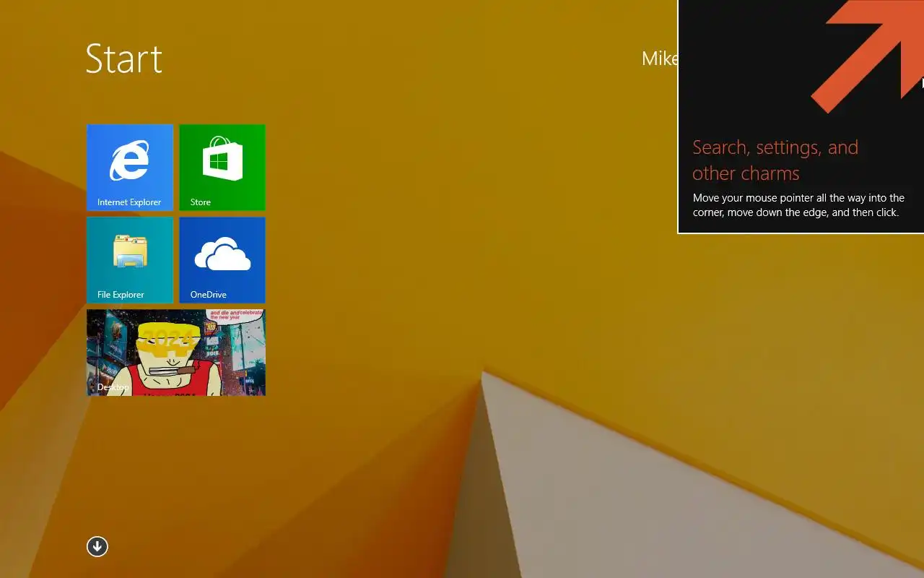
Task: Open the Desktop tile thumbnail
Action: pyautogui.click(x=176, y=353)
